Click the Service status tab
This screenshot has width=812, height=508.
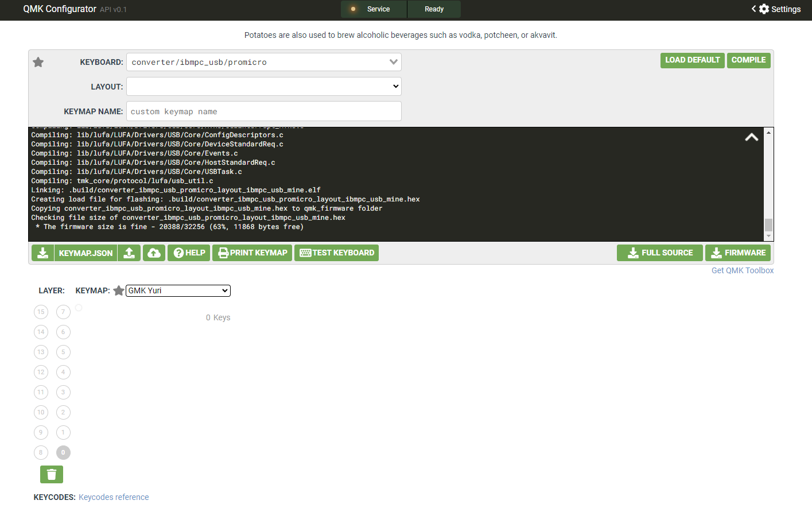[x=374, y=9]
